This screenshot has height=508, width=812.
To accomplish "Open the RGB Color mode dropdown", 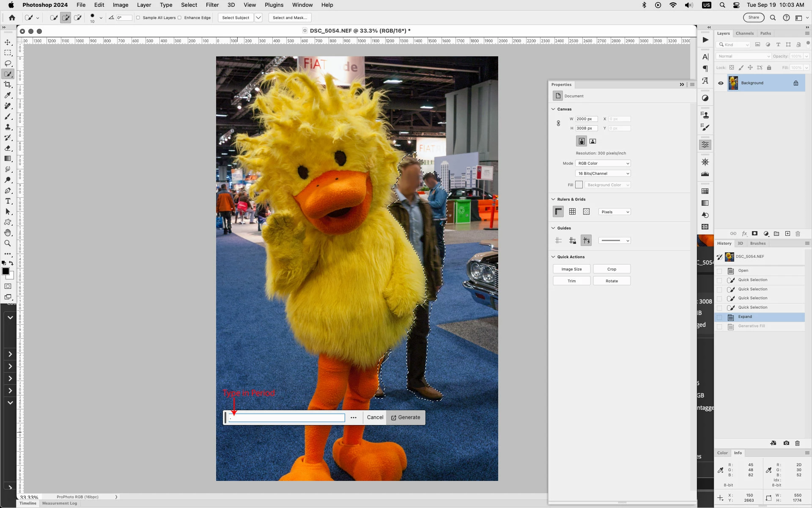I will point(603,163).
